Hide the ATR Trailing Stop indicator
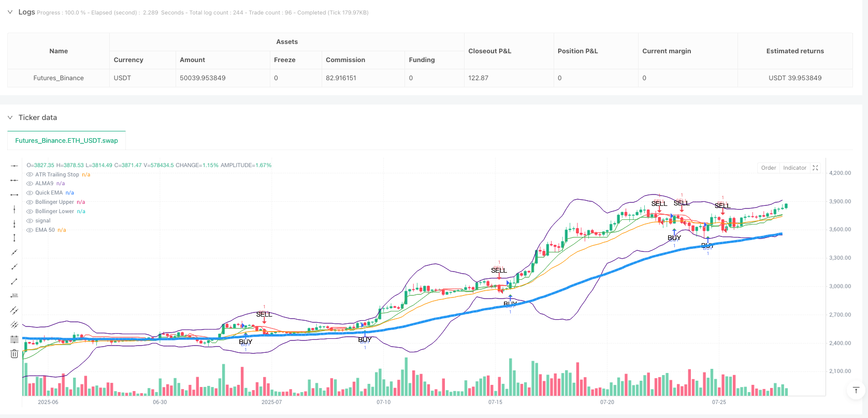Screen dimensions: 868x418 point(30,175)
